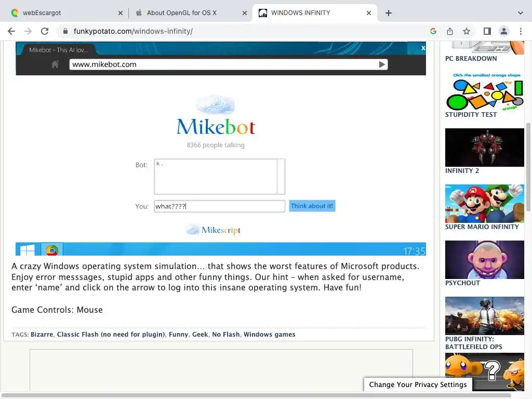This screenshot has width=532, height=399.
Task: Click the page vertical scrollbar
Action: click(528, 167)
